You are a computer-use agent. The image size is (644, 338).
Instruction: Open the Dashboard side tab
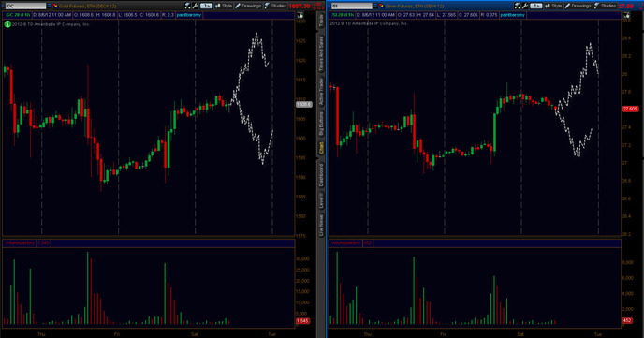[321, 175]
